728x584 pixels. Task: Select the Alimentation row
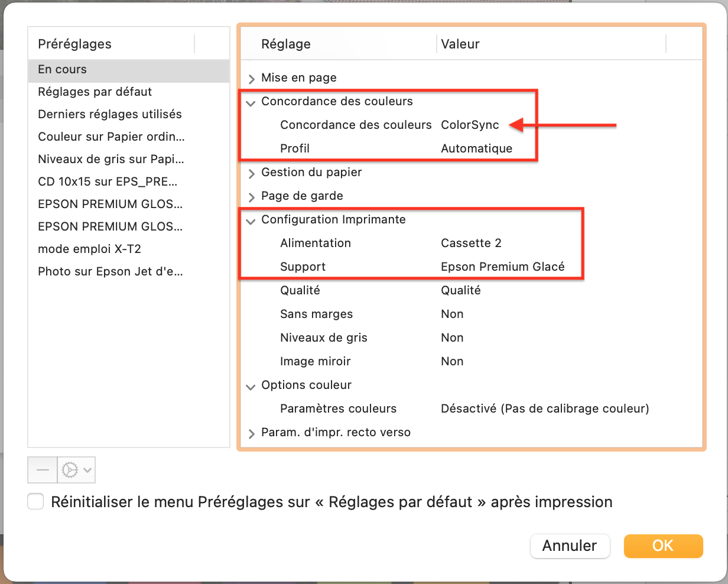coord(472,244)
